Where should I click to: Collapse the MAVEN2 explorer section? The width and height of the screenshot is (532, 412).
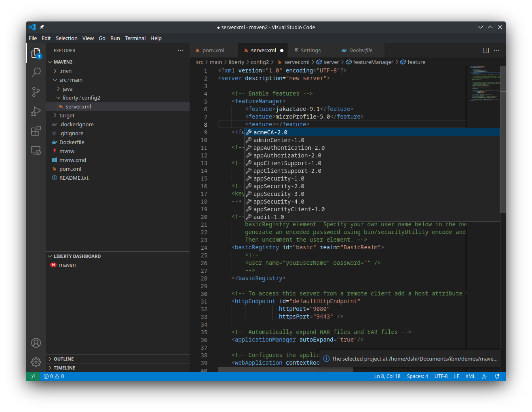pyautogui.click(x=50, y=62)
